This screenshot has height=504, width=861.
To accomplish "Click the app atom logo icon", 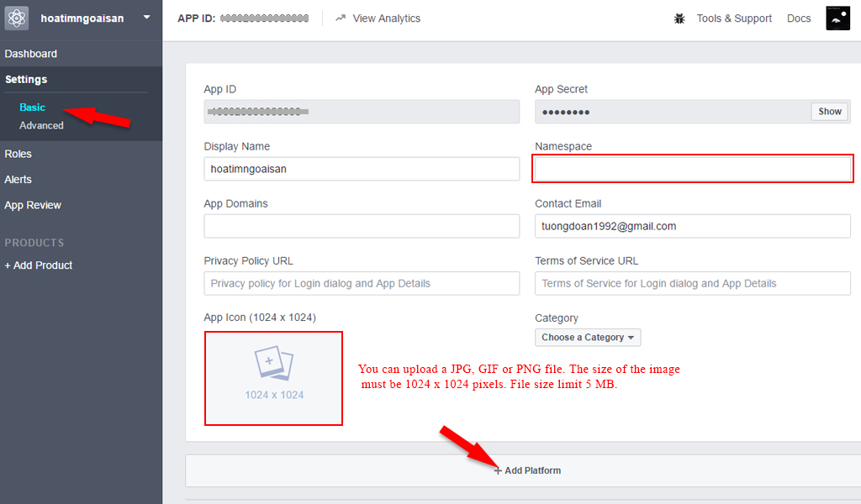I will pyautogui.click(x=17, y=18).
